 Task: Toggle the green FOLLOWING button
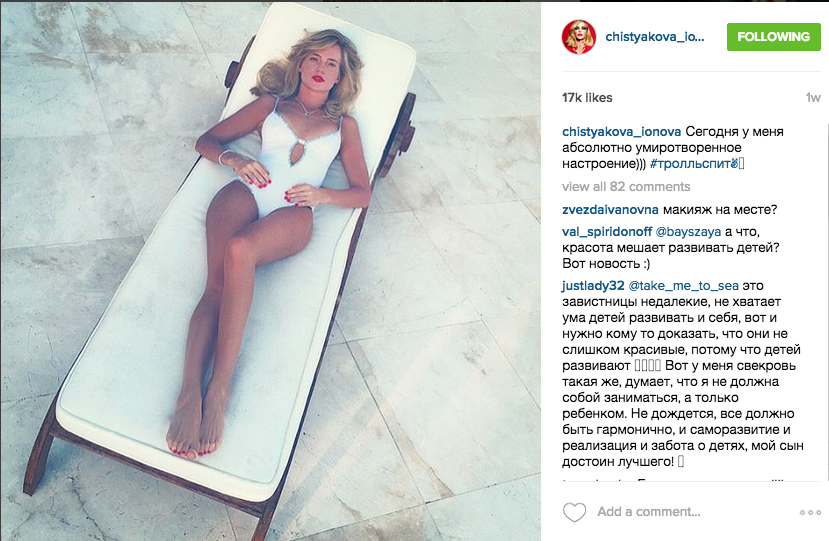coord(773,37)
